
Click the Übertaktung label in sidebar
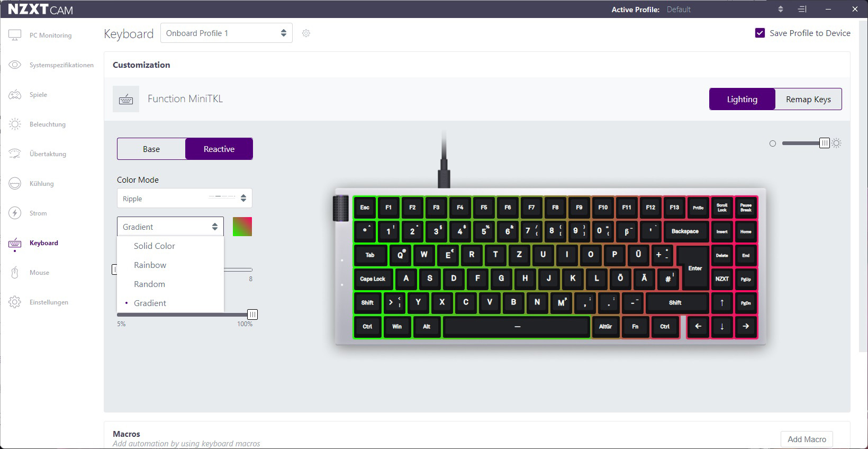48,154
